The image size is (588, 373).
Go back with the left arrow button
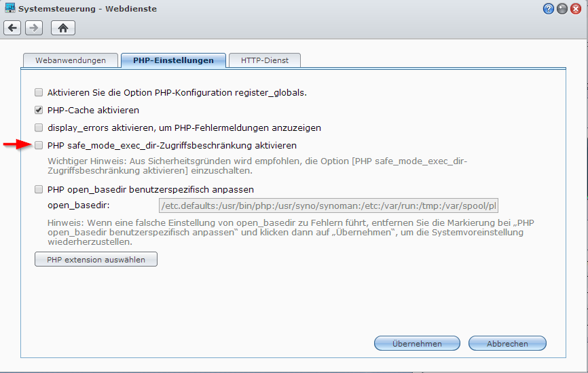[x=12, y=28]
